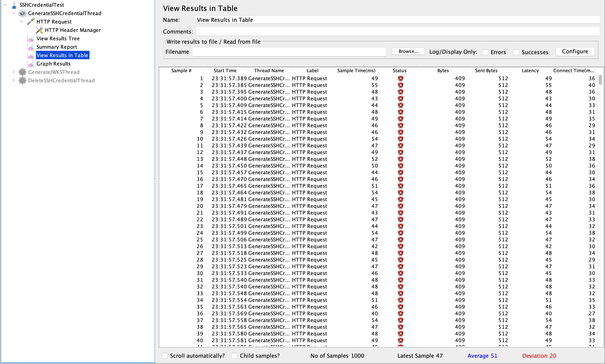
Task: Sort by the Sample Time(ms) column header
Action: click(x=356, y=71)
